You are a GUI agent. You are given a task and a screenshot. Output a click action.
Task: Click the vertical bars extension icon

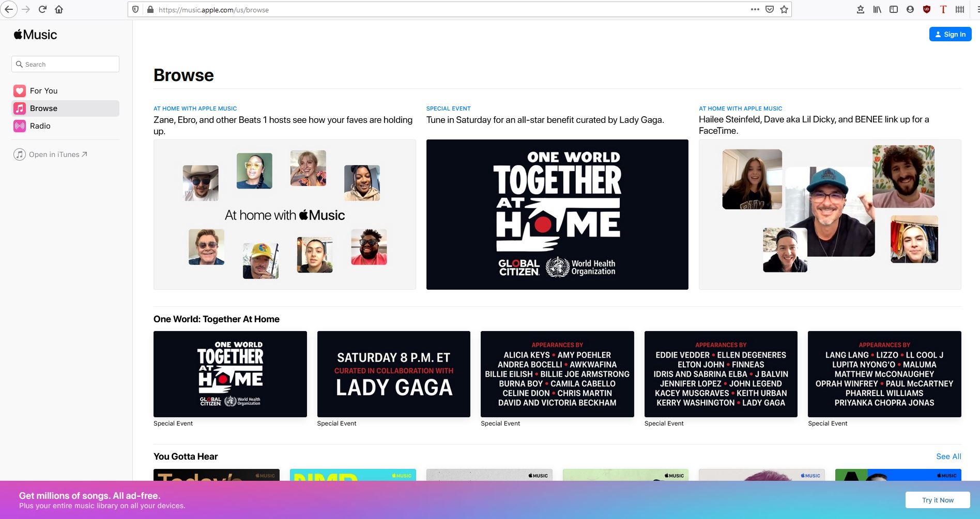click(x=960, y=9)
